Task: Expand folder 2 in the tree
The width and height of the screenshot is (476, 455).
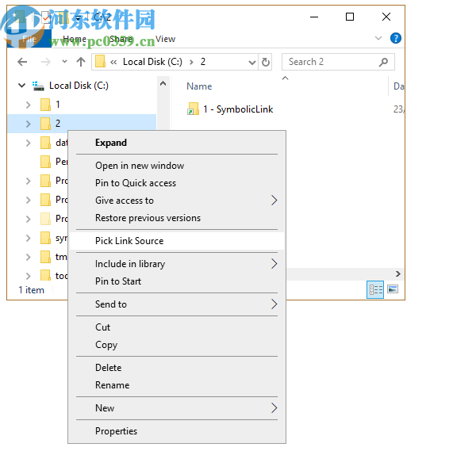Action: (29, 124)
